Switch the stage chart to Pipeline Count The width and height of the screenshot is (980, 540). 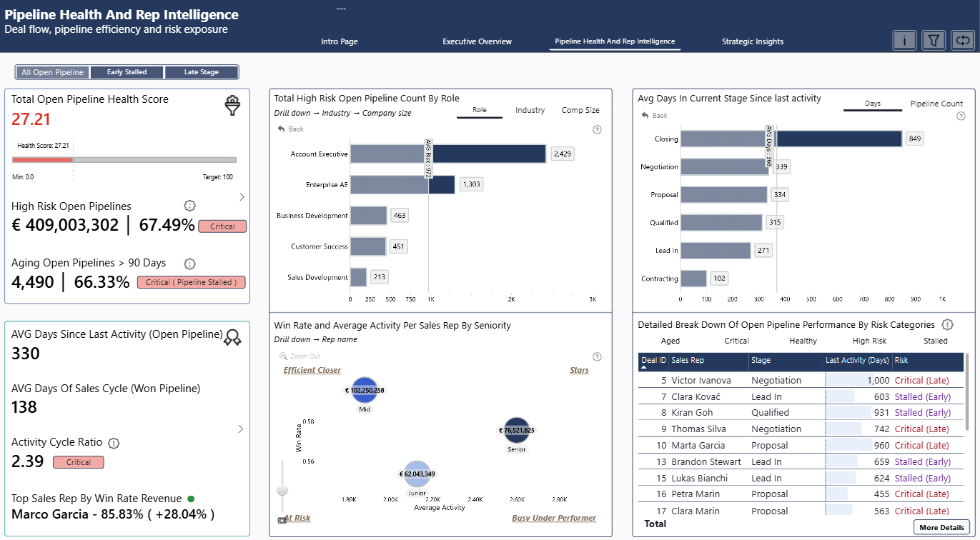pos(936,104)
